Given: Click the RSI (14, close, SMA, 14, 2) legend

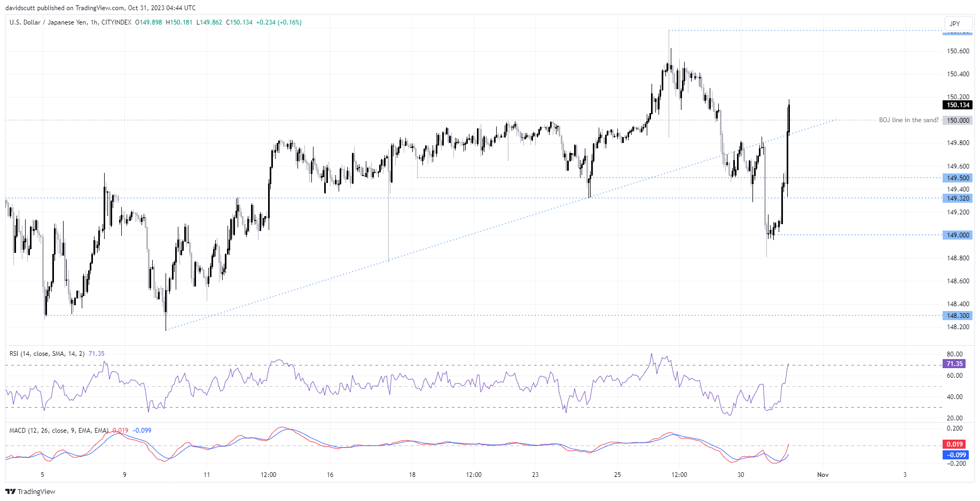Looking at the screenshot, I should coord(47,354).
